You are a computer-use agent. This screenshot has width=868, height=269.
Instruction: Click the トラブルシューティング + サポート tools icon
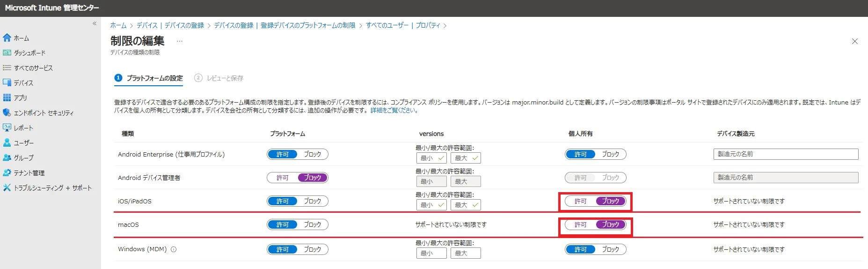pyautogui.click(x=7, y=187)
